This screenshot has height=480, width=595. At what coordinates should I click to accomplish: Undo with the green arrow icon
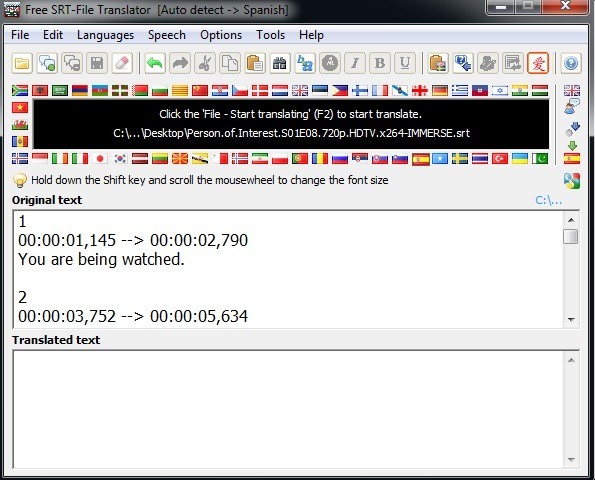point(155,63)
